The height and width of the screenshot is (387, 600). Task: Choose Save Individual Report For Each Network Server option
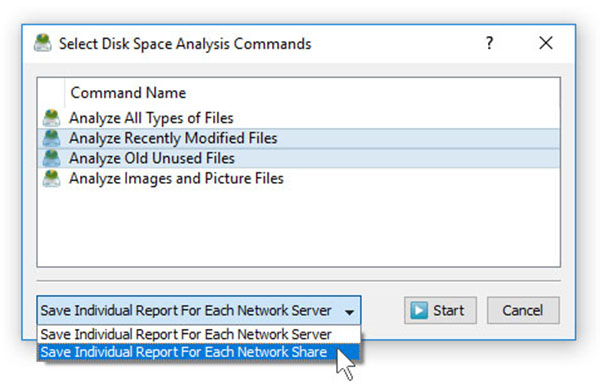coord(199,334)
